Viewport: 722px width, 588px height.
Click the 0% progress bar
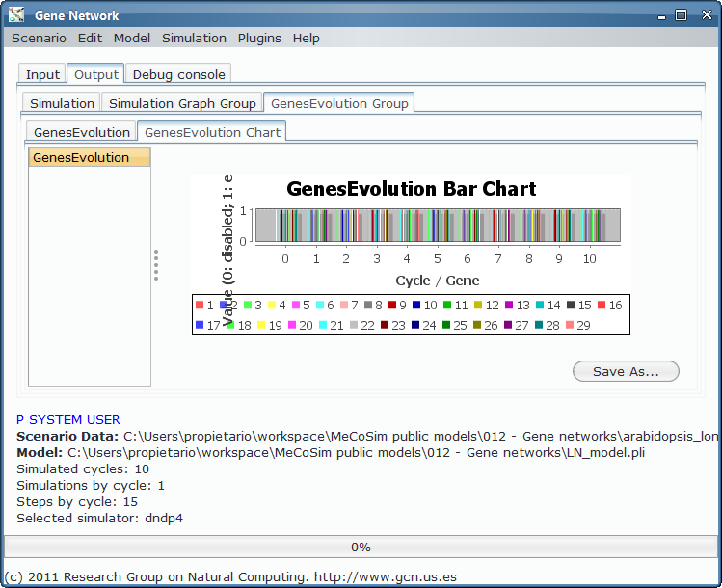point(361,547)
